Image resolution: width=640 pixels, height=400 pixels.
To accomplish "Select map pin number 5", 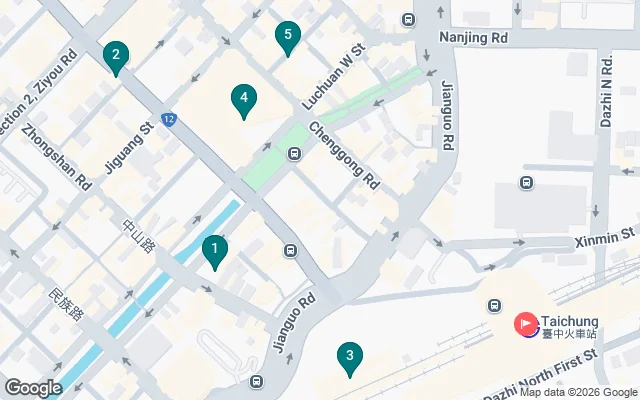I will pos(288,38).
